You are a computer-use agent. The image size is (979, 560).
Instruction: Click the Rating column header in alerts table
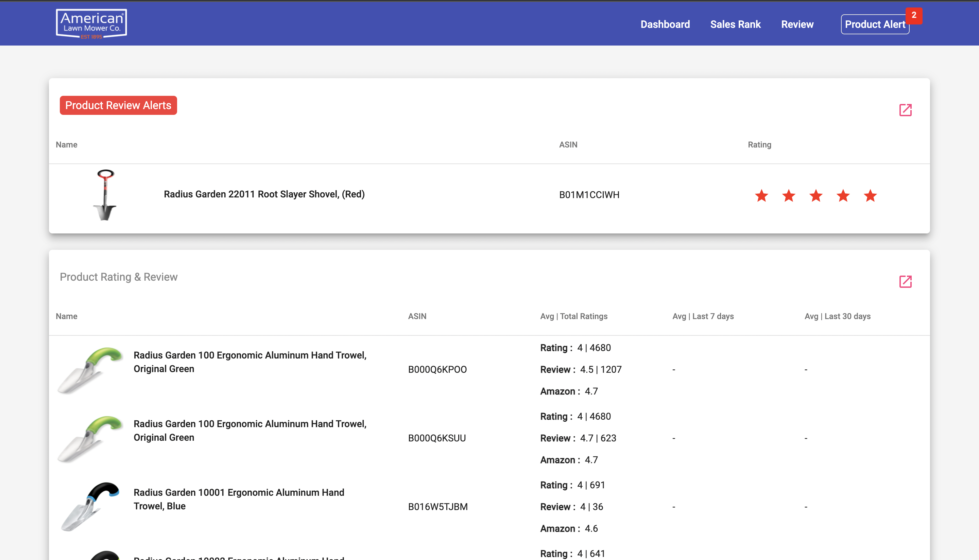tap(759, 145)
